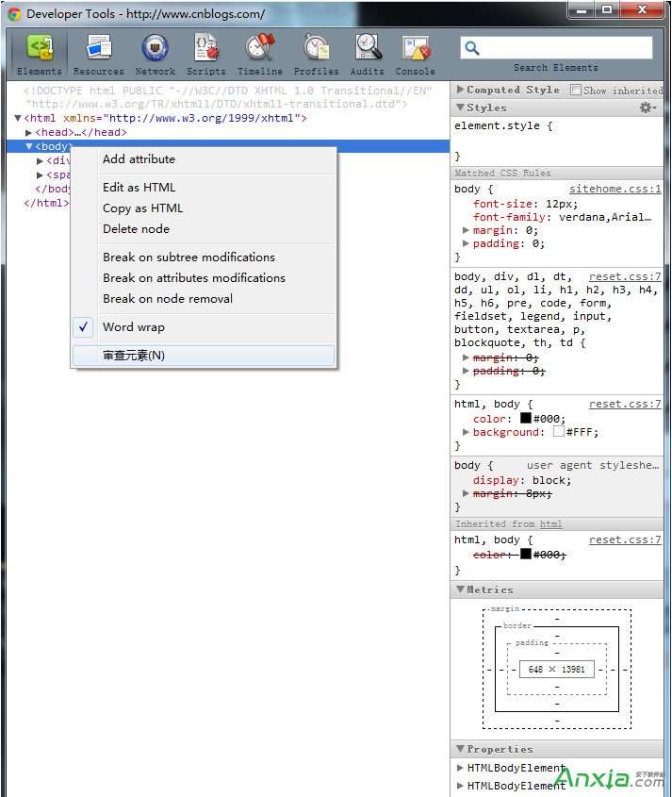
Task: Open the Profiles panel icon
Action: 317,49
